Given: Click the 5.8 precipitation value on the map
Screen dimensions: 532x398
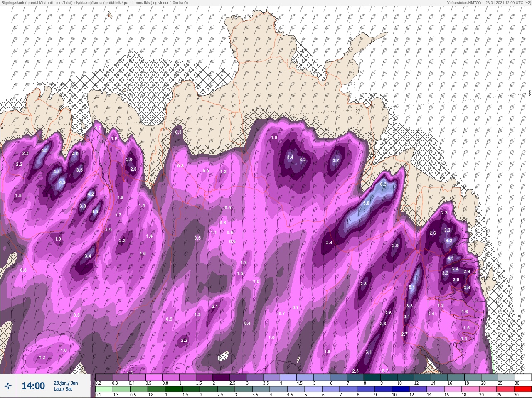Looking at the screenshot, I should pyautogui.click(x=366, y=203).
